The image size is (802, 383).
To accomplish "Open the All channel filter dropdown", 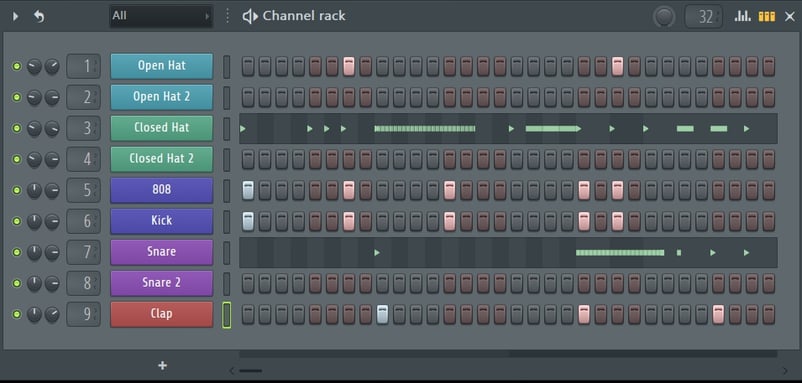I will (x=161, y=16).
